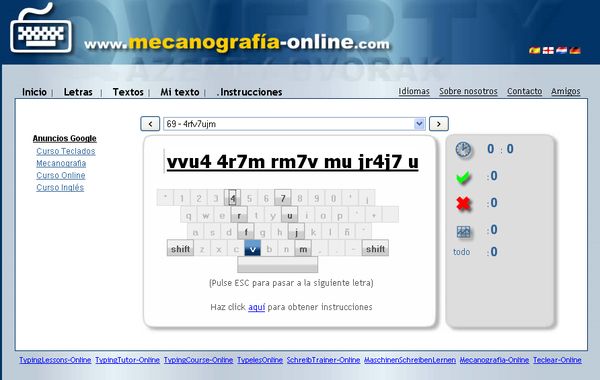Open the TypingCourse-Online footer link
The width and height of the screenshot is (600, 380).
click(x=198, y=360)
